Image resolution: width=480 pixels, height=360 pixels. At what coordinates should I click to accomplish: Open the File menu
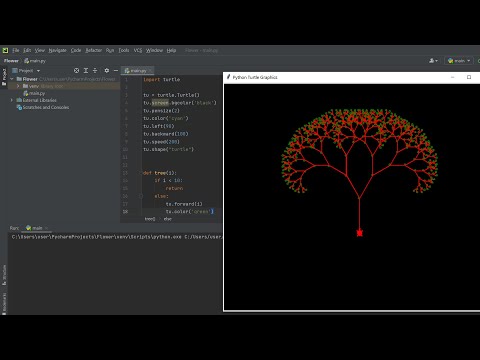click(16, 50)
